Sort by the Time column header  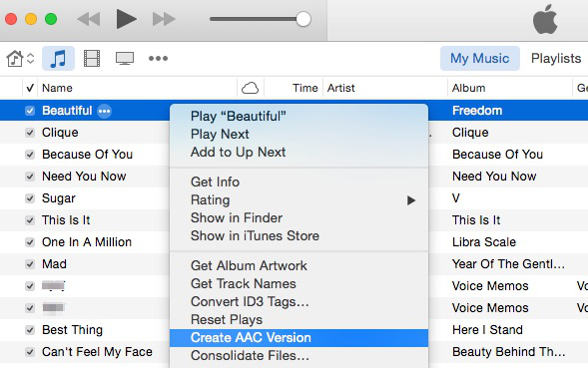pos(304,88)
